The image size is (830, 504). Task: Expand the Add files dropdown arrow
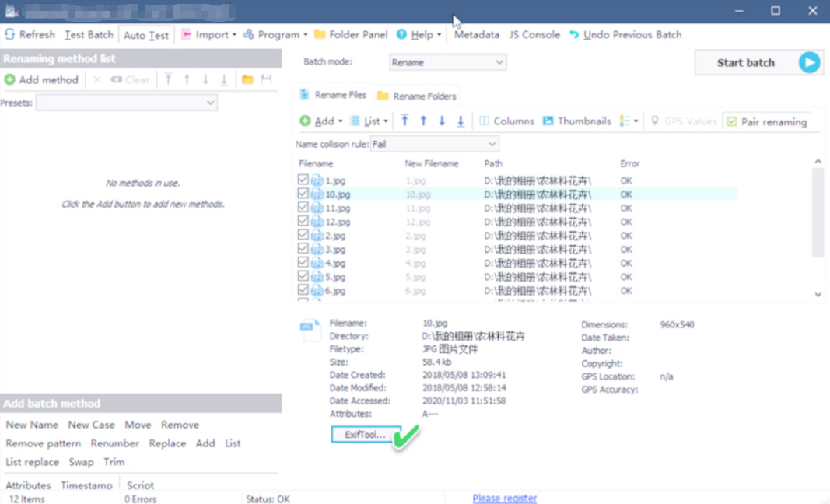[341, 121]
